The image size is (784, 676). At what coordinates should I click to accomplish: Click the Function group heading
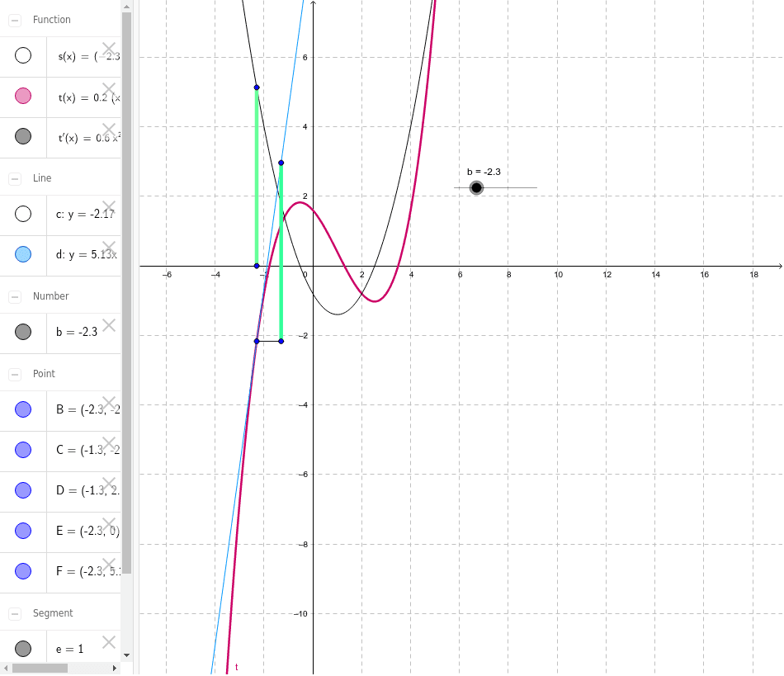coord(51,20)
